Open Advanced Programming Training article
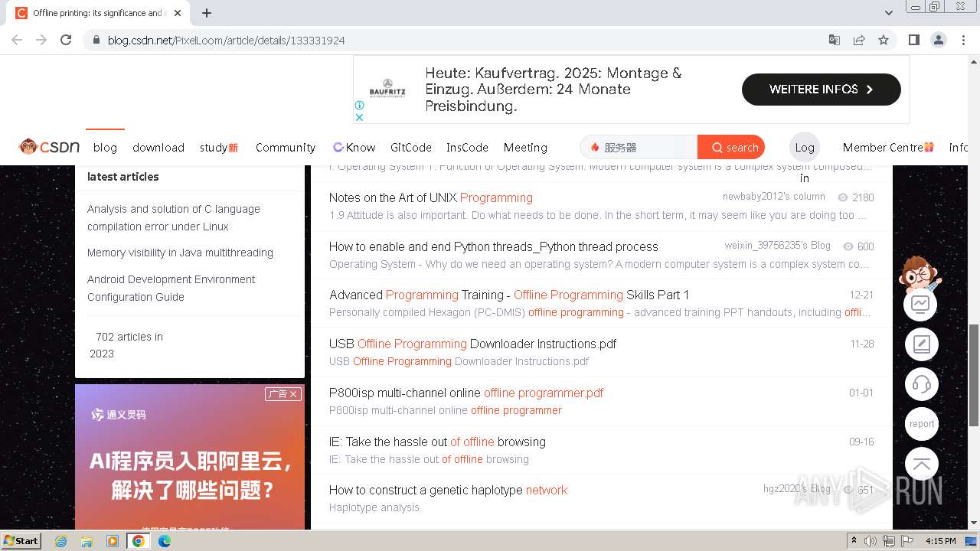The width and height of the screenshot is (980, 551). click(509, 295)
